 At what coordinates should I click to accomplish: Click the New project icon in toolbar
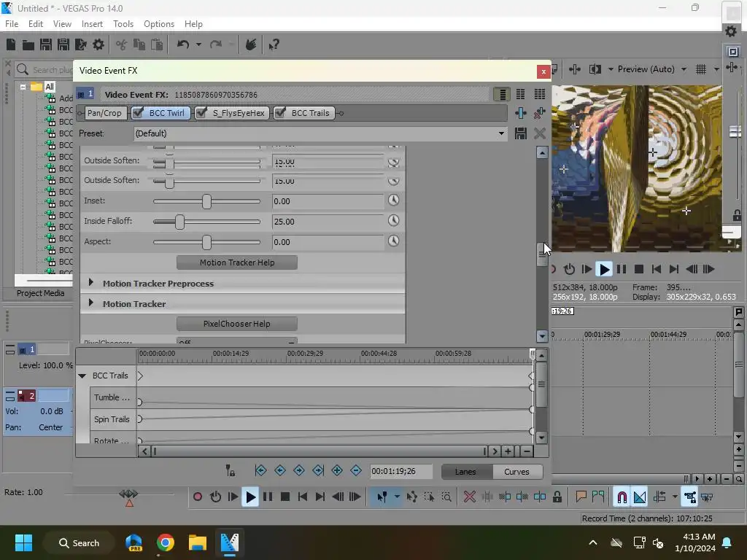pyautogui.click(x=11, y=44)
